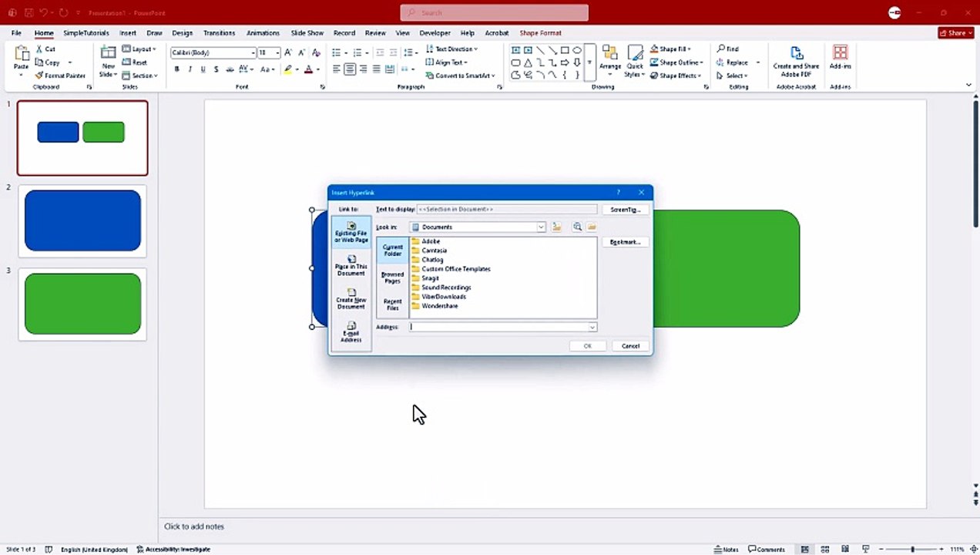980x555 pixels.
Task: Click the Find magnifier button
Action: (x=728, y=49)
